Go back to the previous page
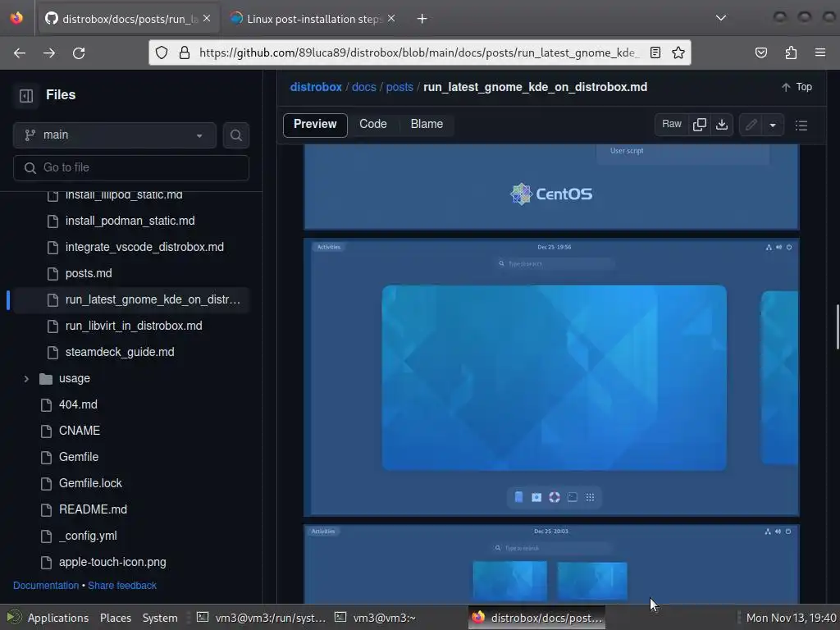Image resolution: width=840 pixels, height=630 pixels. click(20, 53)
